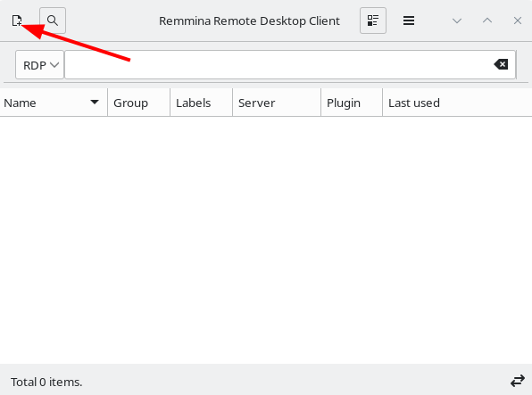
Task: Toggle the search bar magnifier button
Action: coord(53,21)
